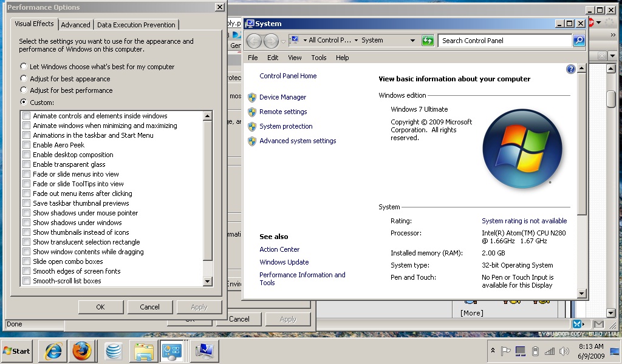
Task: Enable Animate controls and elements inside windows
Action: 27,116
